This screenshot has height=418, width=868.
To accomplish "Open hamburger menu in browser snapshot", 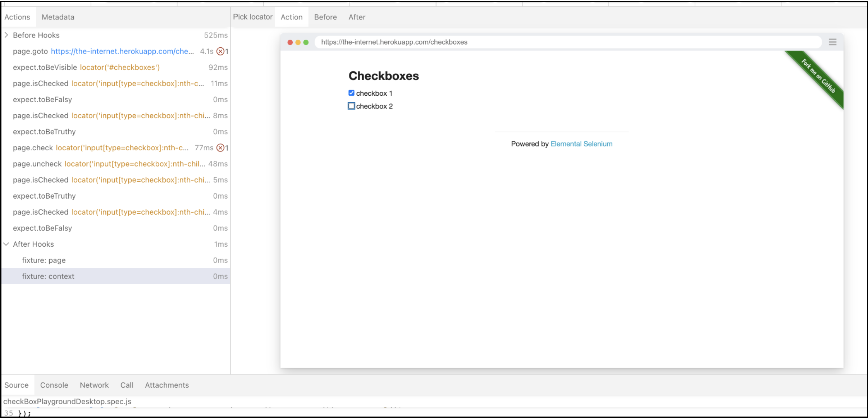I will point(832,42).
